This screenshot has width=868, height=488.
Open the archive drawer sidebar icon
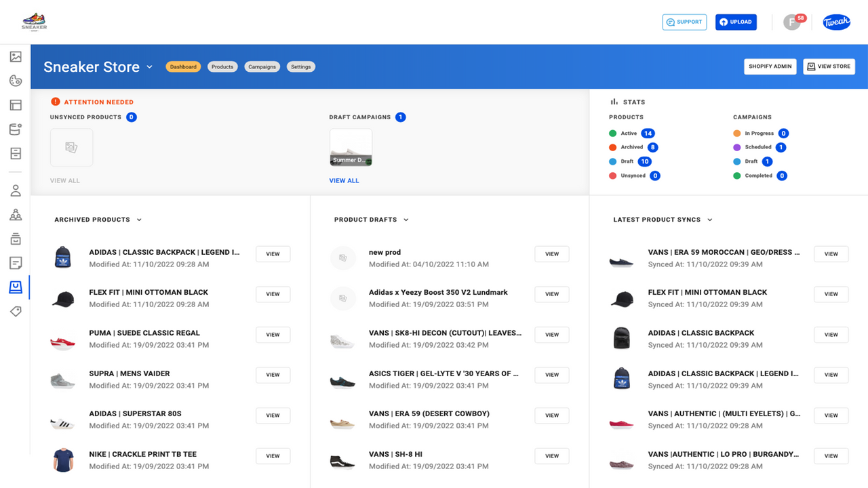pyautogui.click(x=16, y=153)
